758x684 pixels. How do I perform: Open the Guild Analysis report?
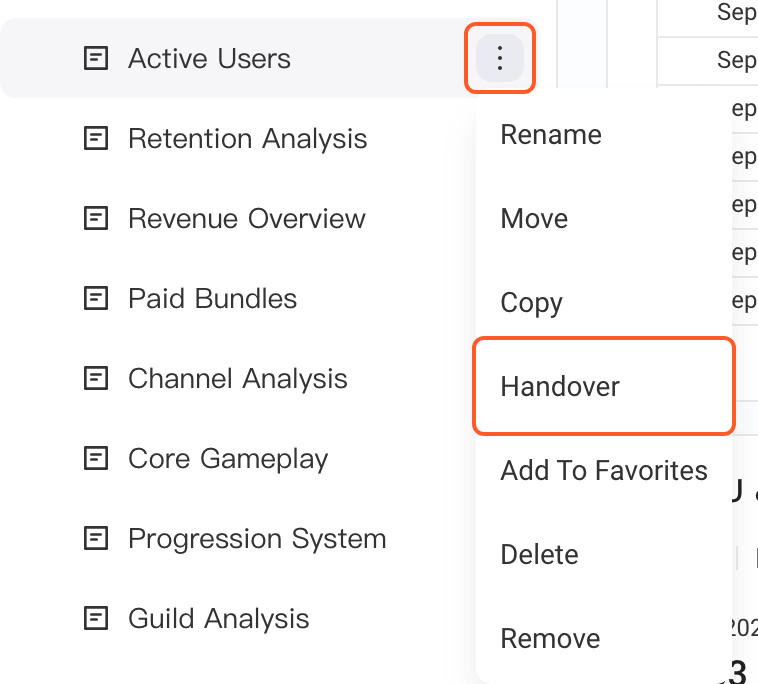click(219, 619)
